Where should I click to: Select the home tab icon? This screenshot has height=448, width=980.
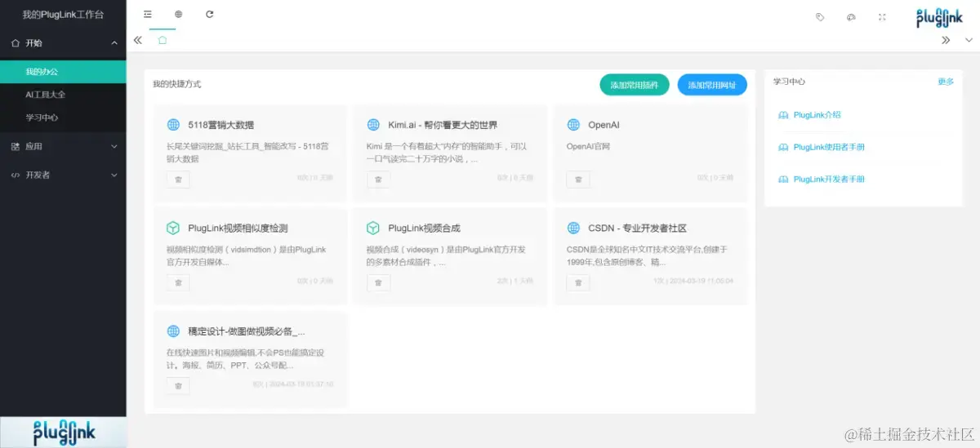coord(163,40)
